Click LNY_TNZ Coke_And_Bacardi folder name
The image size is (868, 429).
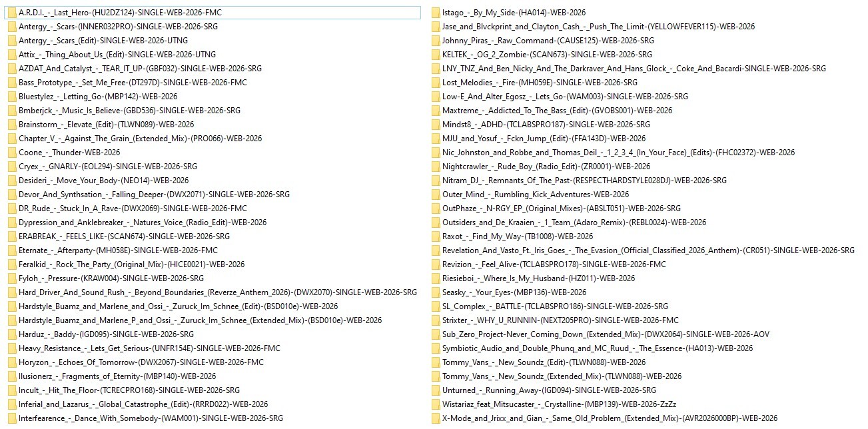pos(634,69)
